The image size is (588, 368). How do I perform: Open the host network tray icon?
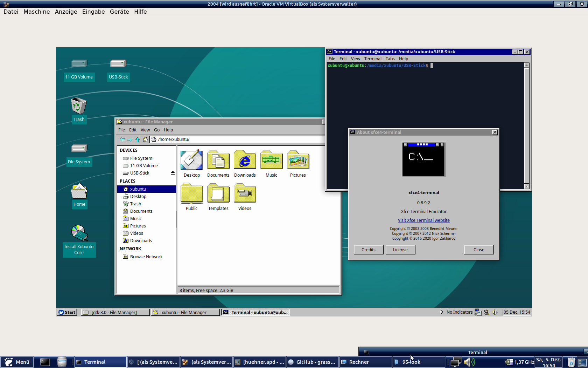pos(455,362)
